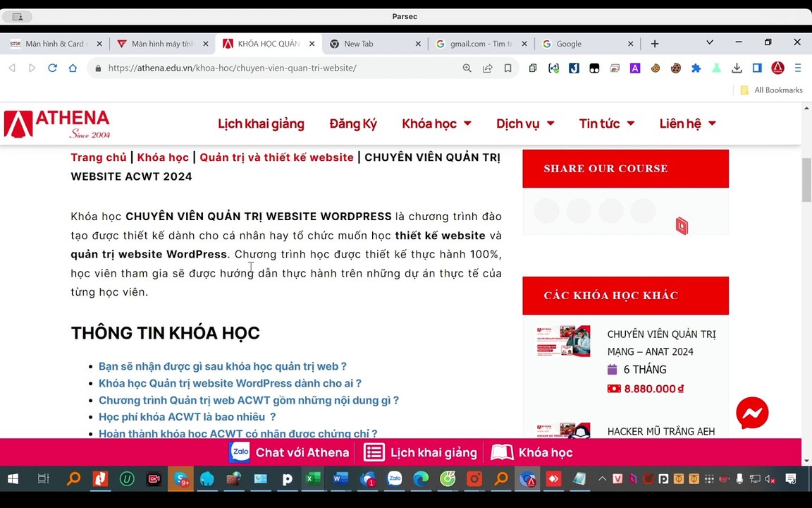Viewport: 812px width, 508px height.
Task: Expand the Khóa học menu
Action: (436, 123)
